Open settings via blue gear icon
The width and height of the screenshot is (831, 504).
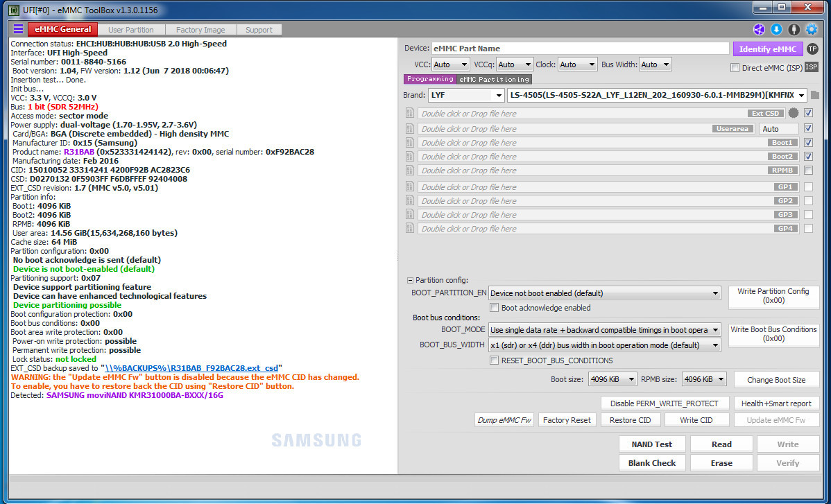[812, 30]
